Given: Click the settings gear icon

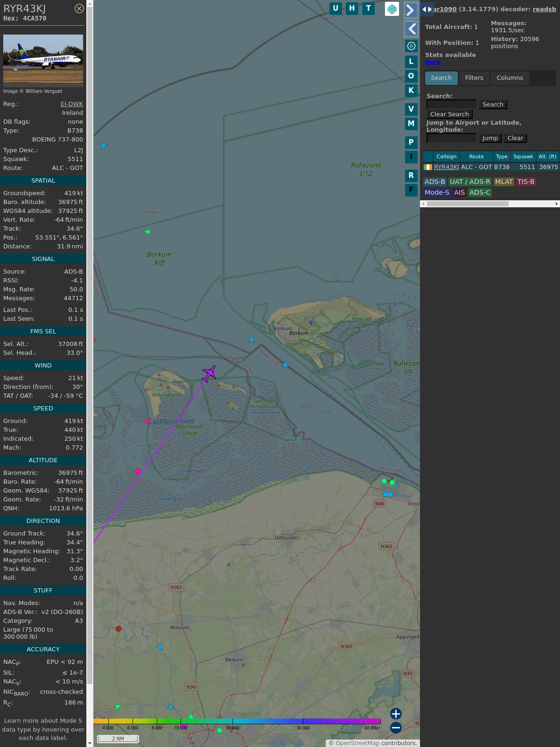Looking at the screenshot, I should point(411,46).
